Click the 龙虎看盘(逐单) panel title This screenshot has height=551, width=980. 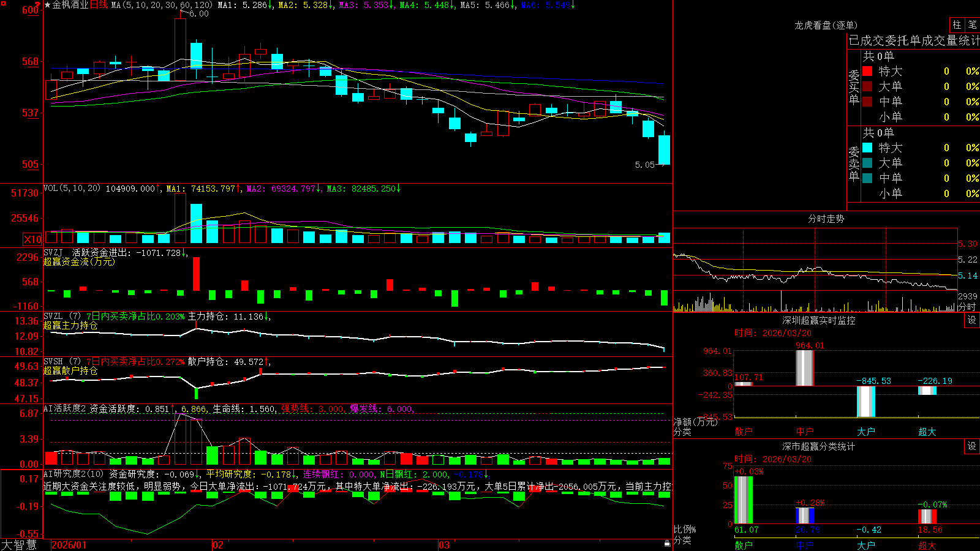pyautogui.click(x=826, y=25)
